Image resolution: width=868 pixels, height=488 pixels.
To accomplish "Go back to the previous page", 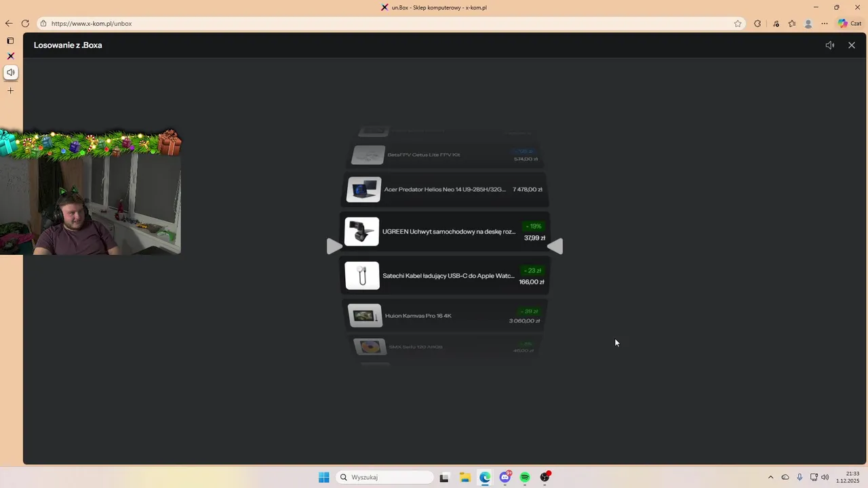I will [9, 23].
